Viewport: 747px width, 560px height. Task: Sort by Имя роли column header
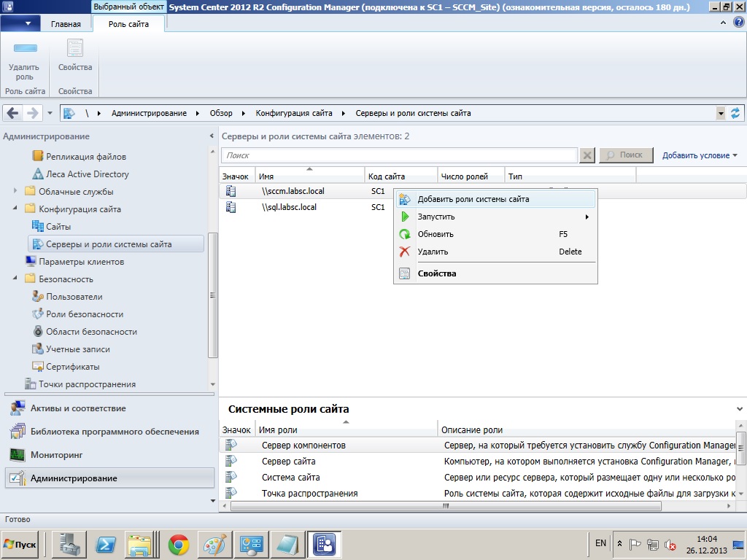[x=347, y=429]
